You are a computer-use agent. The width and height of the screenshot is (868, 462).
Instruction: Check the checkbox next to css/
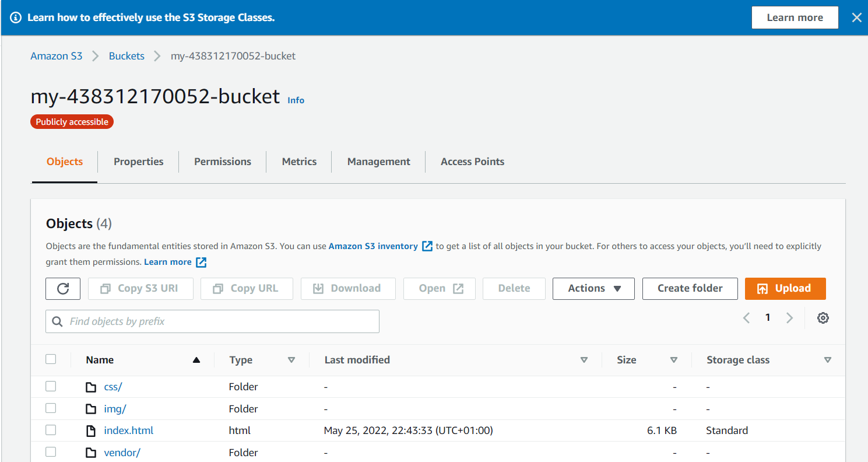coord(51,386)
